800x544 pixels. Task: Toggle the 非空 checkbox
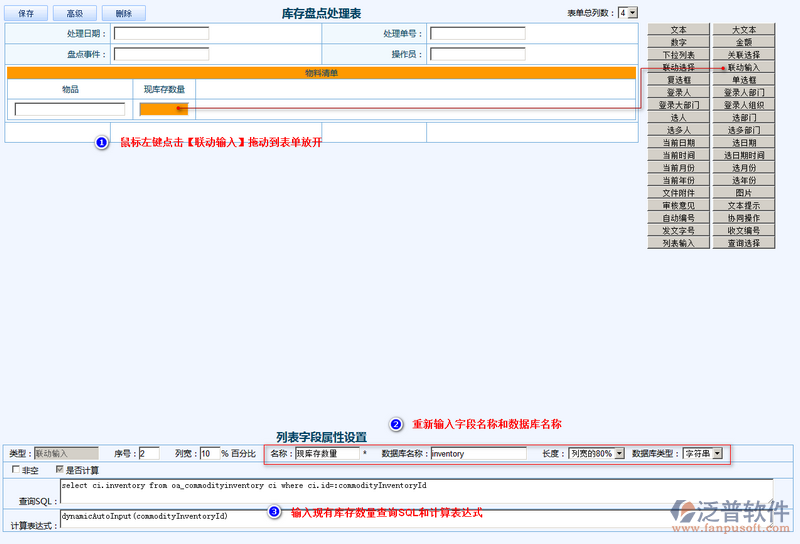(15, 469)
